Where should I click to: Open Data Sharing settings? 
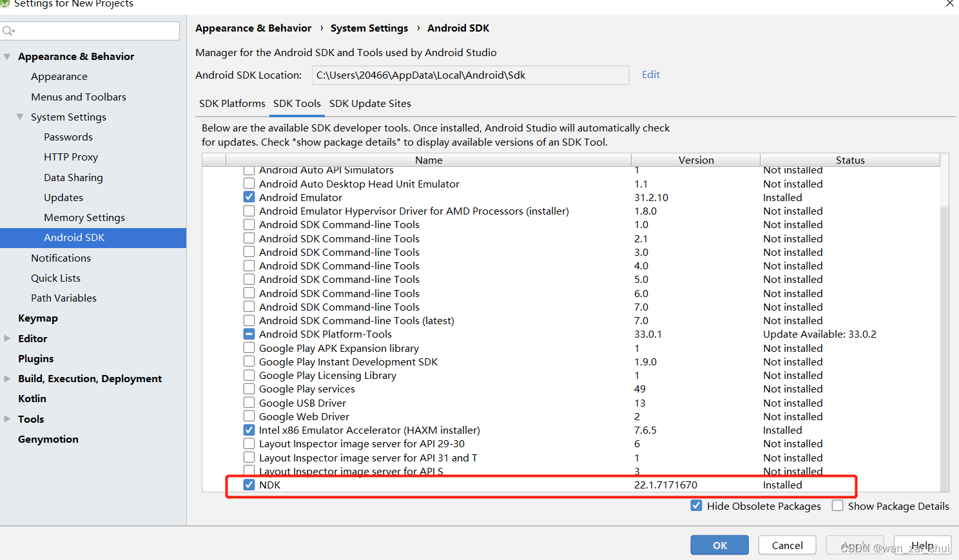tap(73, 177)
